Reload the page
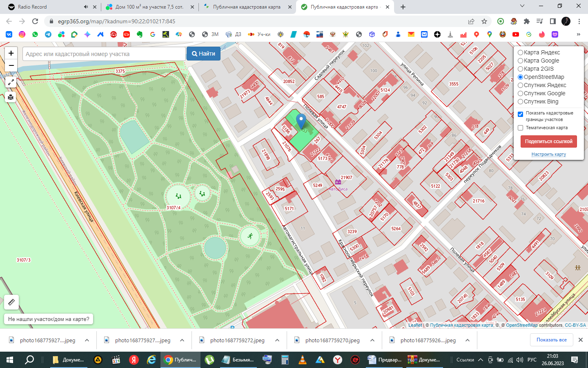 click(35, 21)
